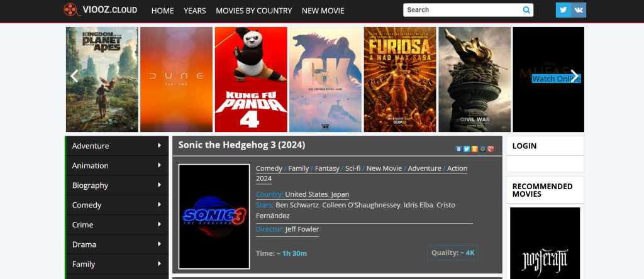The height and width of the screenshot is (279, 644).
Task: Click the LOGIN panel heading
Action: point(525,146)
